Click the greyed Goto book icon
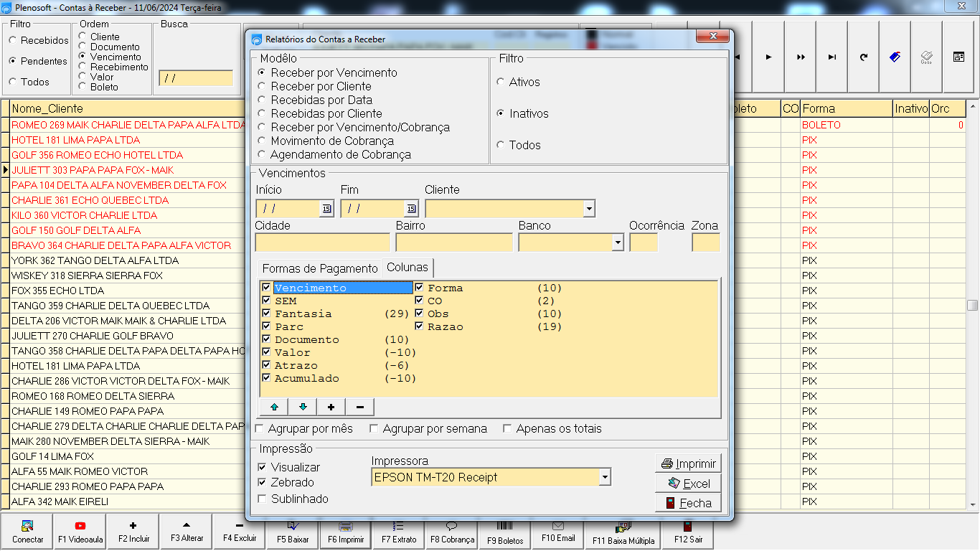 point(926,57)
